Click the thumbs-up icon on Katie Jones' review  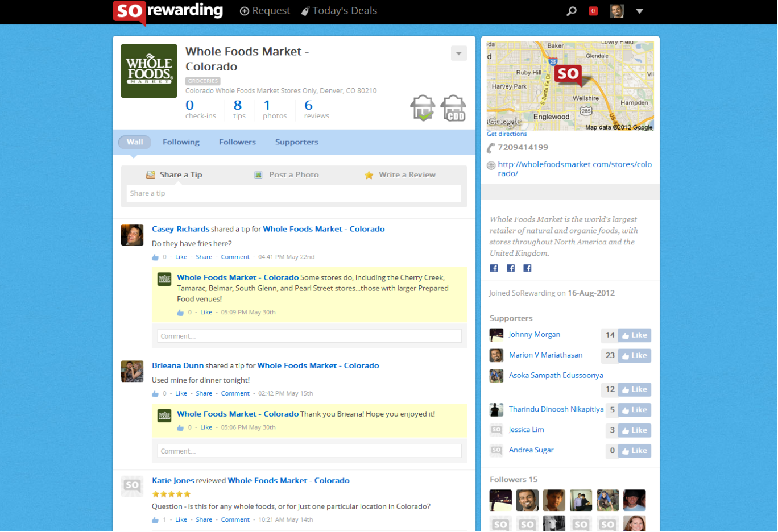click(155, 520)
